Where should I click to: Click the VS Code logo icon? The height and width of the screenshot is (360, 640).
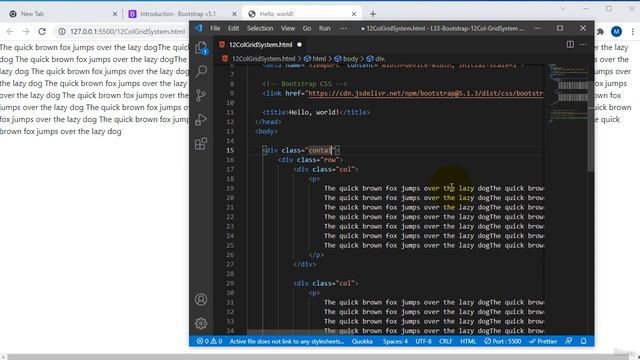(199, 28)
